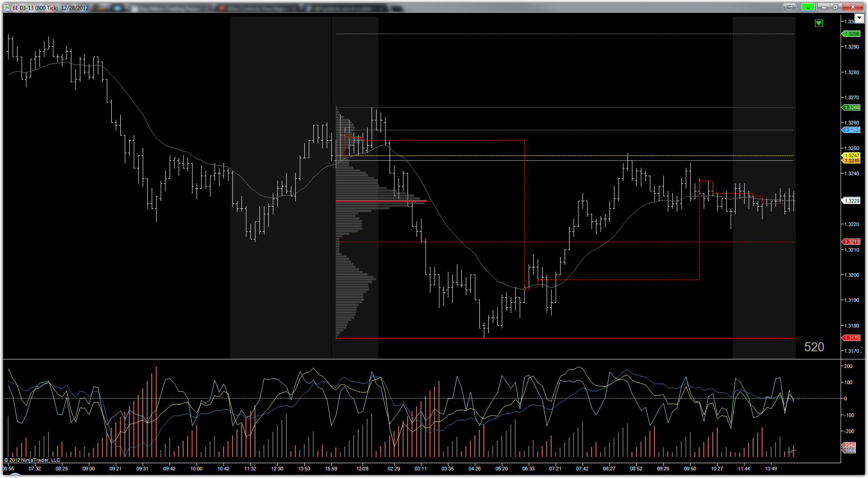Click the 12/28 date label on time axis
The image size is (868, 478).
coord(363,469)
